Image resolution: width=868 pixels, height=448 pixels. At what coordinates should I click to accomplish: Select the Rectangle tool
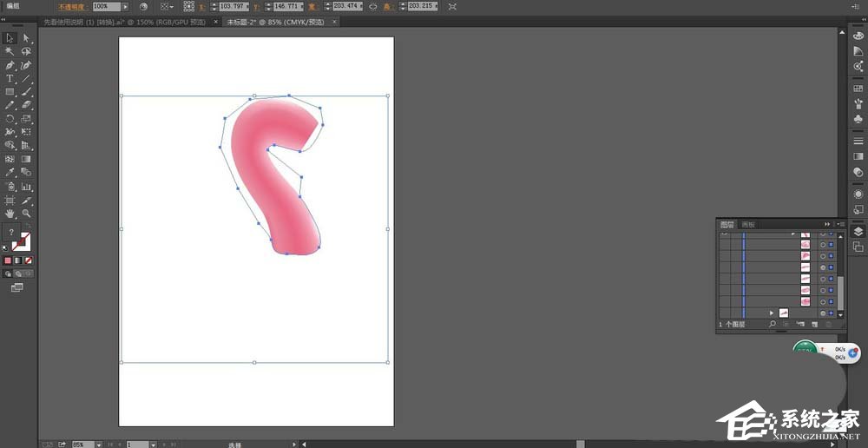click(10, 91)
